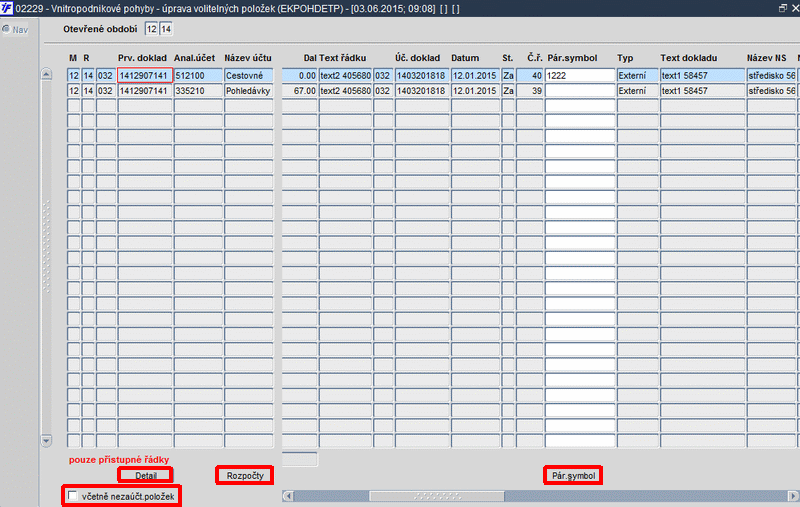Toggle včetně nezaúčt.položek checkbox
The width and height of the screenshot is (800, 507).
73,496
